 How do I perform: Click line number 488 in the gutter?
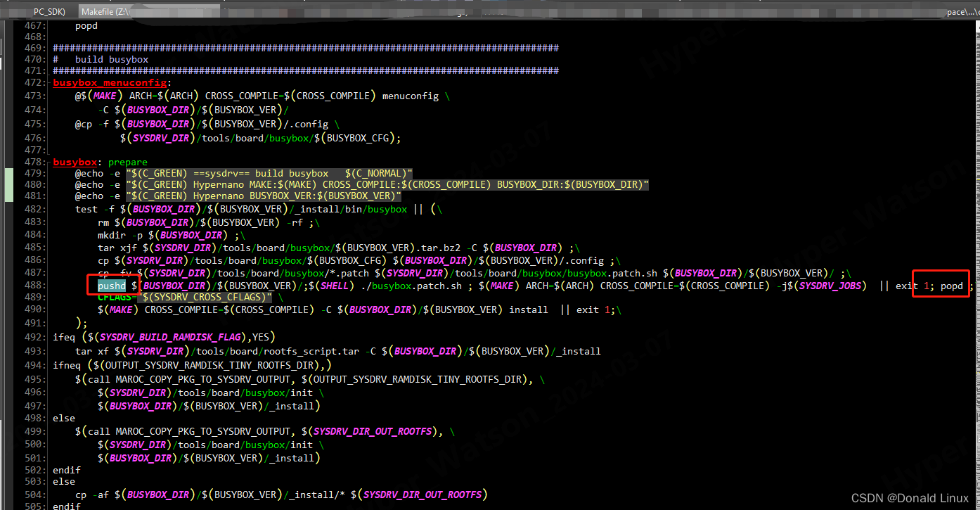pyautogui.click(x=33, y=286)
